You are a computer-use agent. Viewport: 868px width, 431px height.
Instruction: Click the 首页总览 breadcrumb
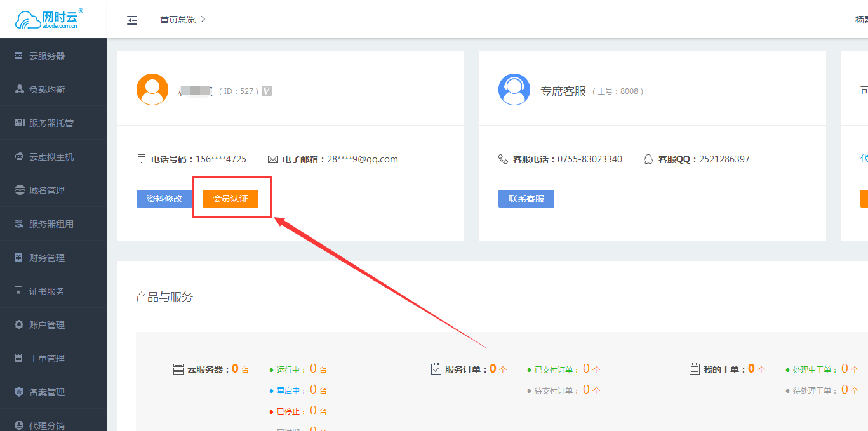click(x=178, y=20)
